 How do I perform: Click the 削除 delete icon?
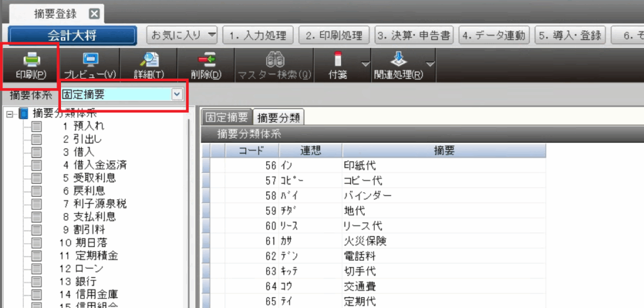point(206,60)
